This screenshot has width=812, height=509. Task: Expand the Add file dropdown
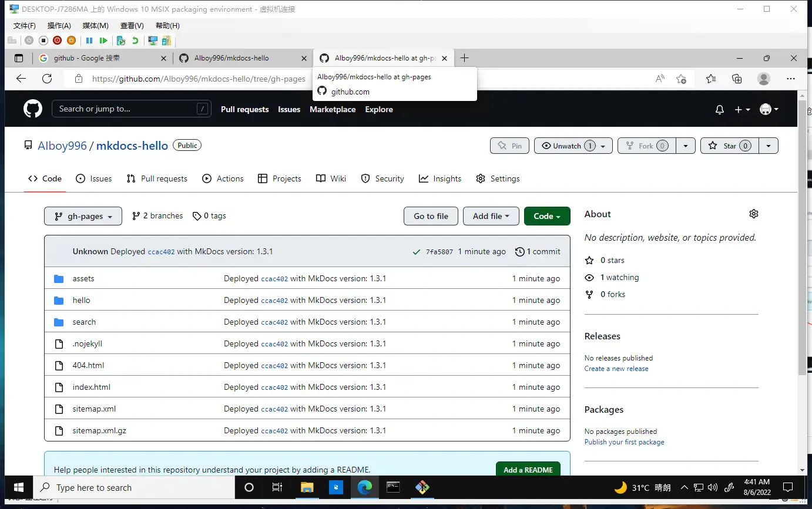coord(491,216)
